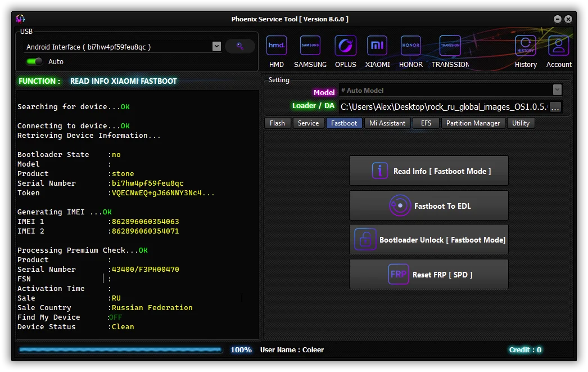This screenshot has width=588, height=372.
Task: Open the OPLUS brand module
Action: tap(346, 46)
